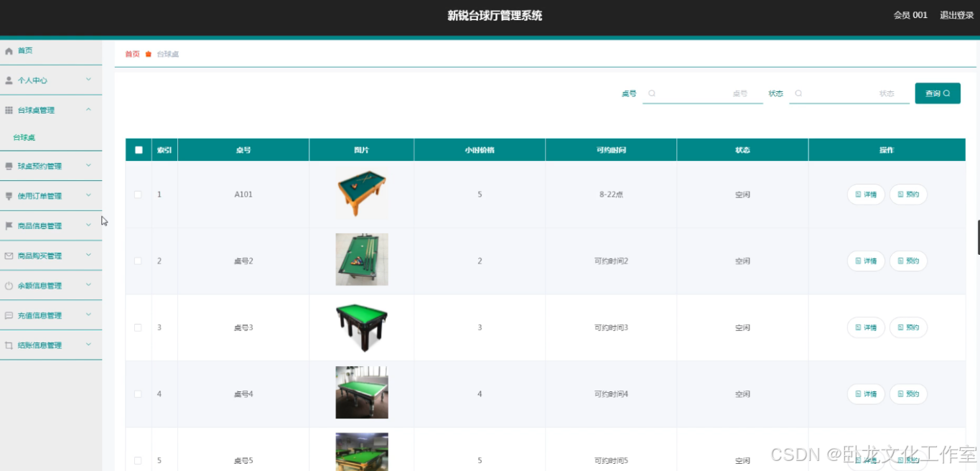This screenshot has height=471, width=980.
Task: Click the 小时价格 column header
Action: coord(480,150)
